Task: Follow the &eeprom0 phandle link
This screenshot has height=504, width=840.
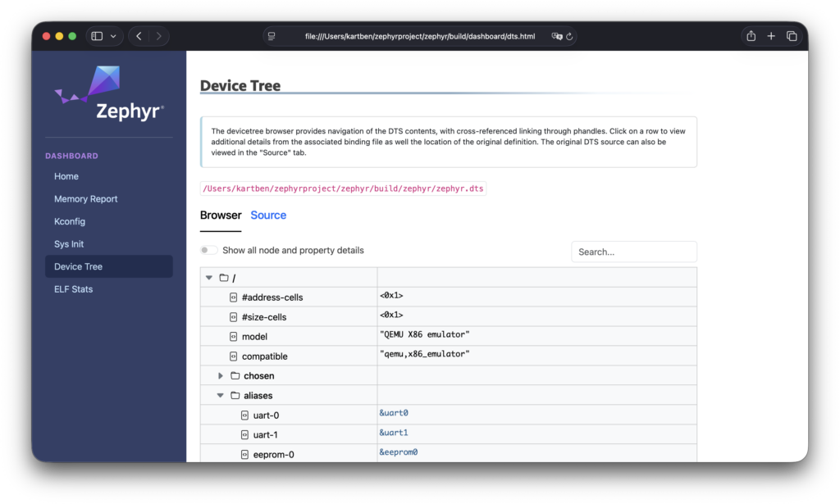Action: [x=398, y=452]
